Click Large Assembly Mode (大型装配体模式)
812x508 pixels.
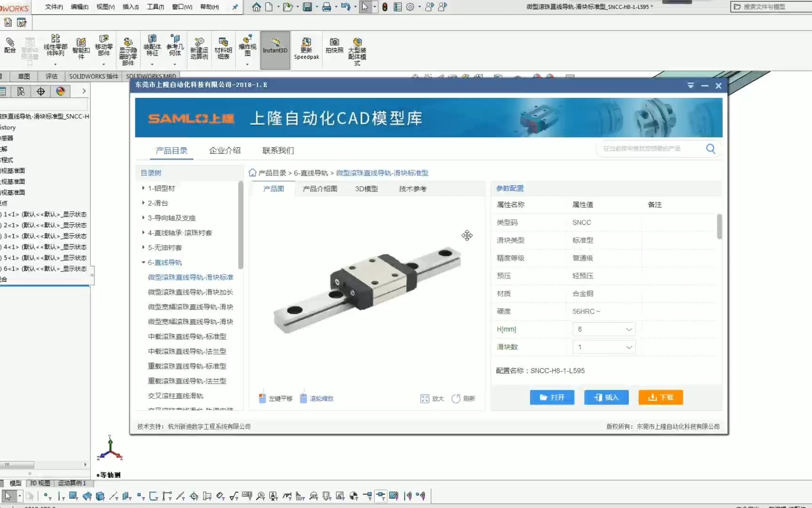[357, 52]
